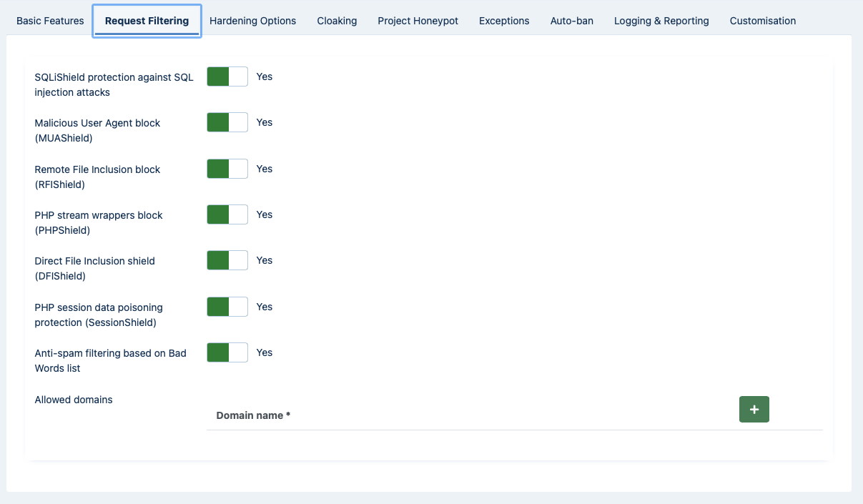Click Yes text beside SessionShield toggle
The width and height of the screenshot is (863, 504).
click(265, 307)
